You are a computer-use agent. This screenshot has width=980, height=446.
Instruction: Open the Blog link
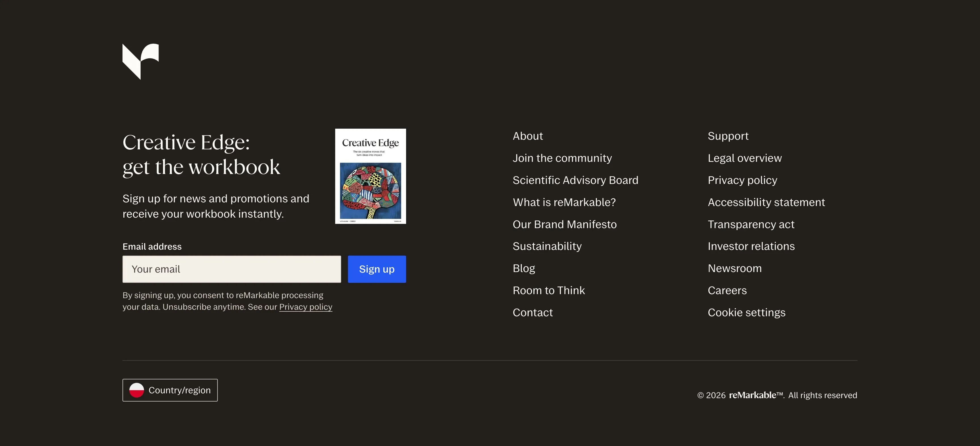[x=524, y=268]
